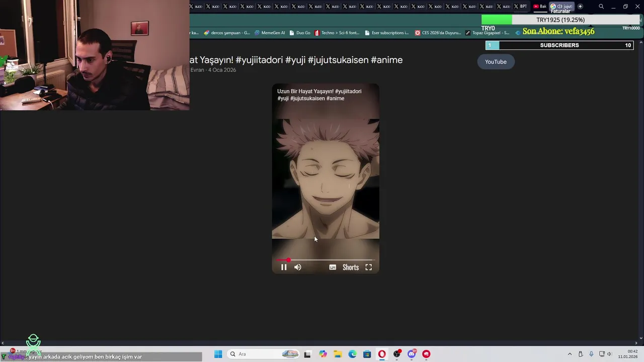
Task: Click the Yuji Itadori video thumbnail
Action: (326, 178)
